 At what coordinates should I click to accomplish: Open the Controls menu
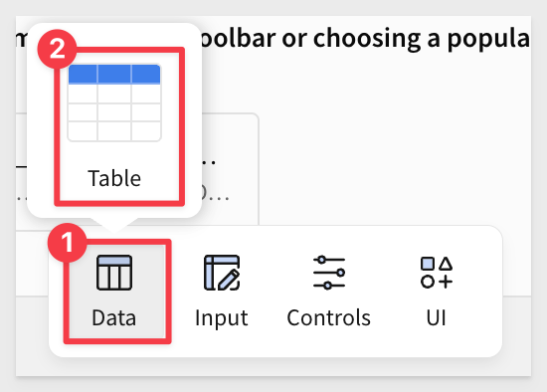329,292
